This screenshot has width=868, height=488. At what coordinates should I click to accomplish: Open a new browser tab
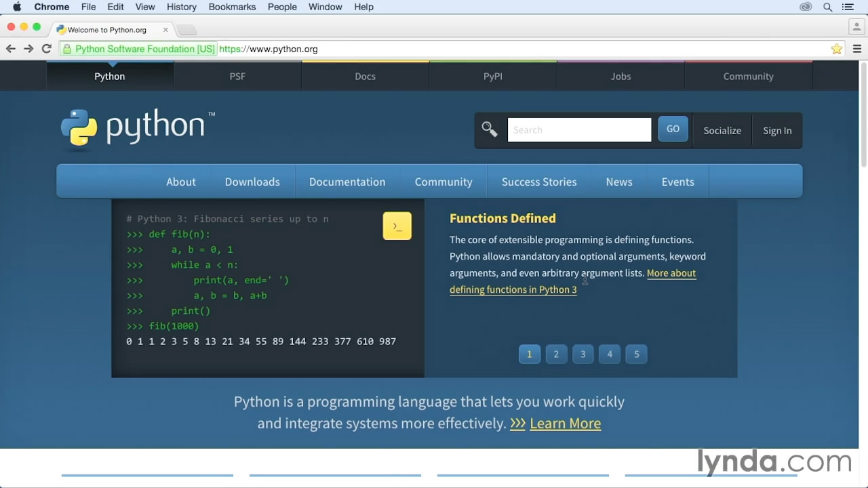pos(187,30)
